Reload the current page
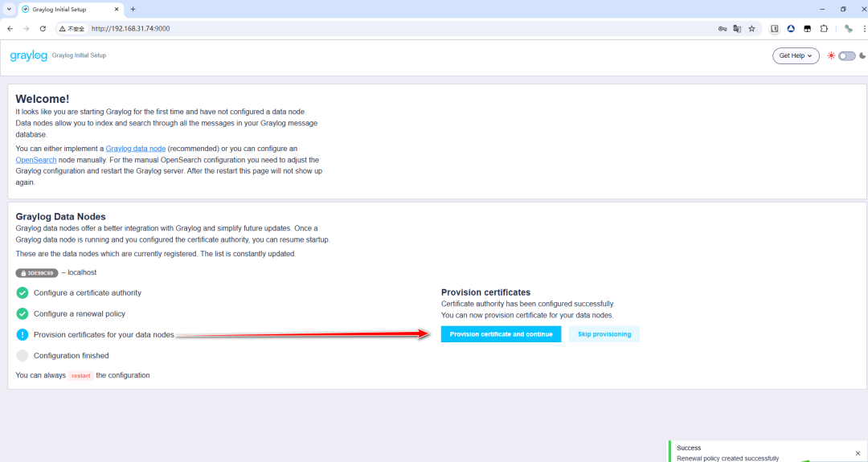The width and height of the screenshot is (868, 462). [x=43, y=29]
